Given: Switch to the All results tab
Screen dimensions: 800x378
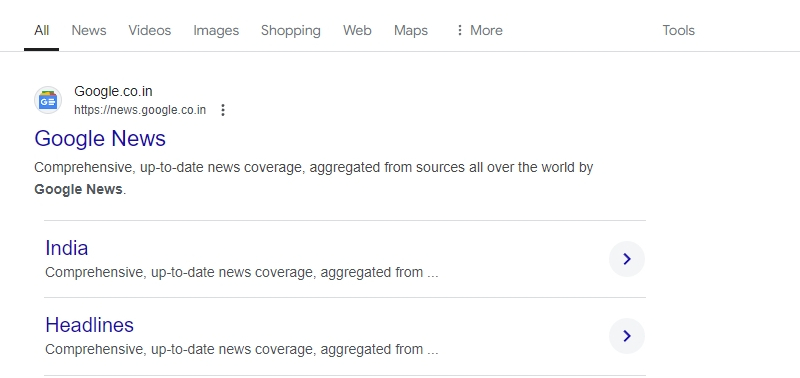Looking at the screenshot, I should pyautogui.click(x=41, y=31).
